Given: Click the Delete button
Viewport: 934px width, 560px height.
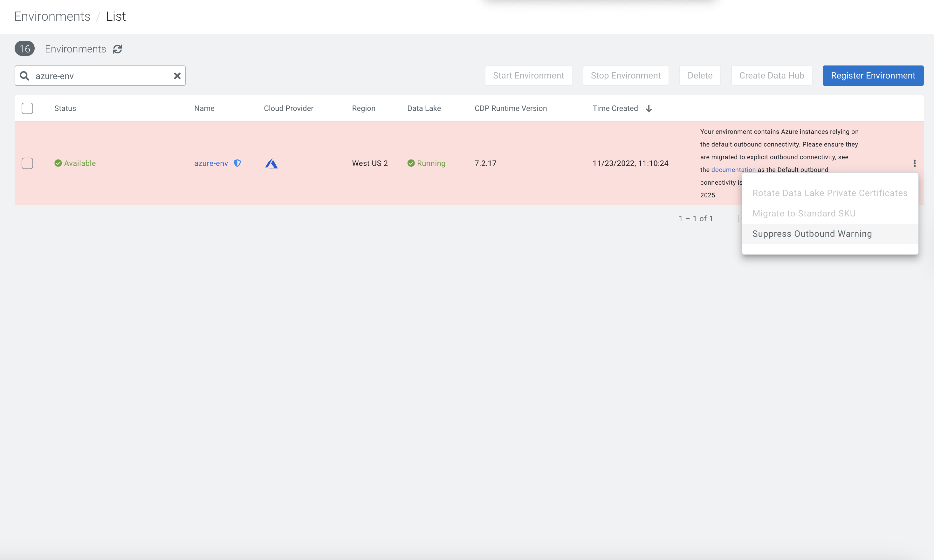Looking at the screenshot, I should click(x=700, y=75).
